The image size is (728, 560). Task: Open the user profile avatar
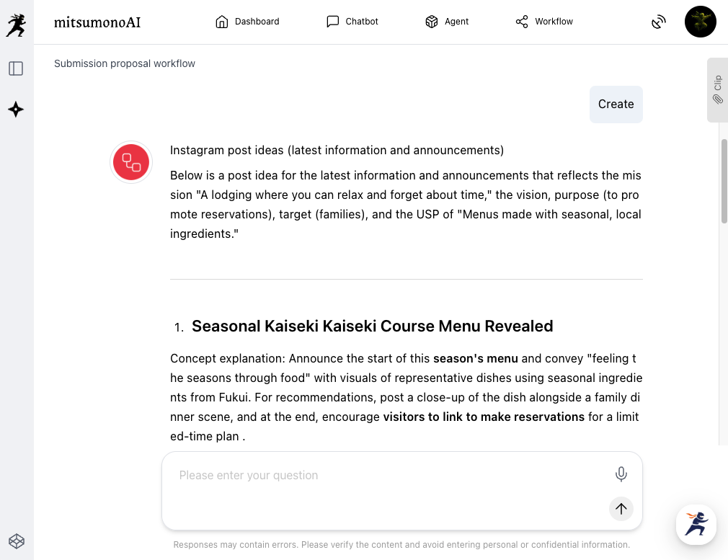pyautogui.click(x=700, y=22)
